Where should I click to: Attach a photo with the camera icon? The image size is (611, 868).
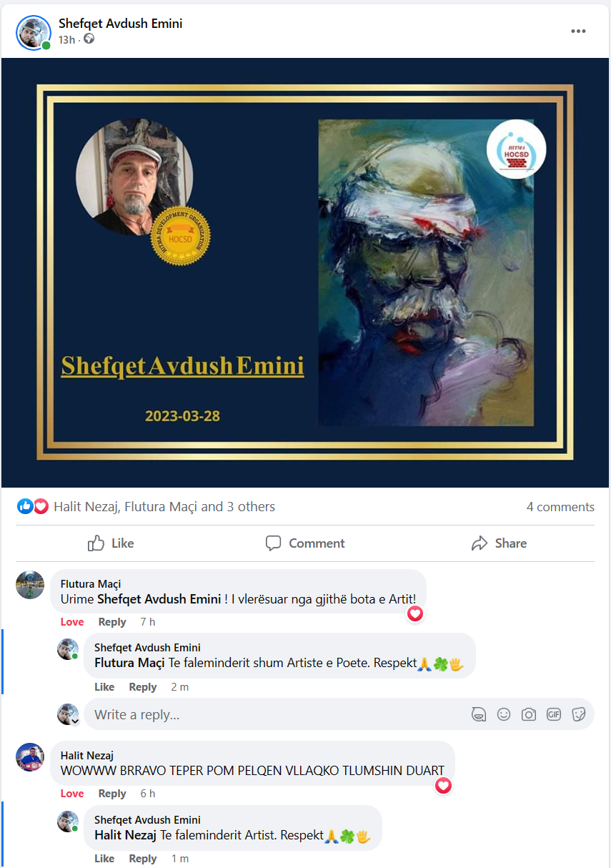[x=529, y=714]
